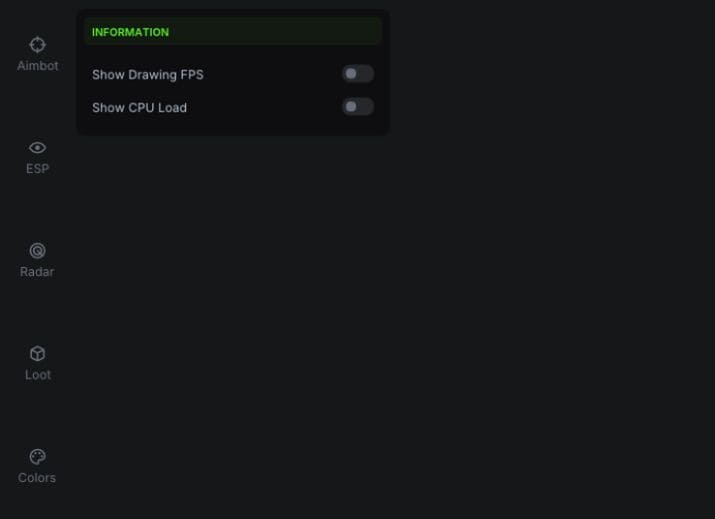The image size is (715, 519).
Task: Click the Show Drawing FPS text
Action: [148, 75]
